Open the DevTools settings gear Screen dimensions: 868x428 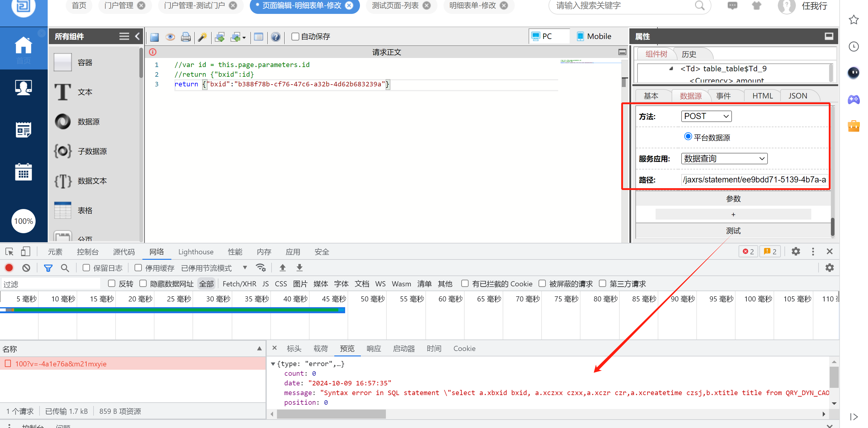point(796,251)
